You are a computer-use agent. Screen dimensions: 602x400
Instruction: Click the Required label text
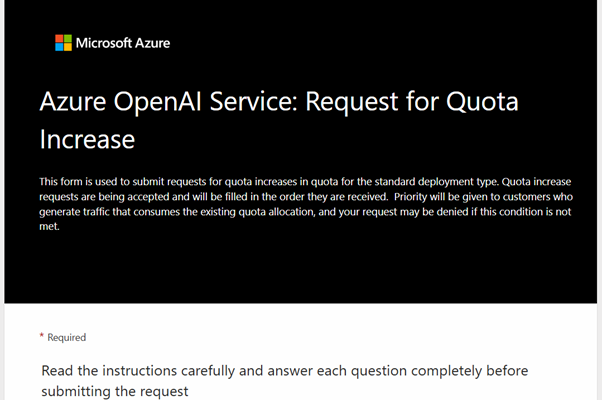(66, 337)
